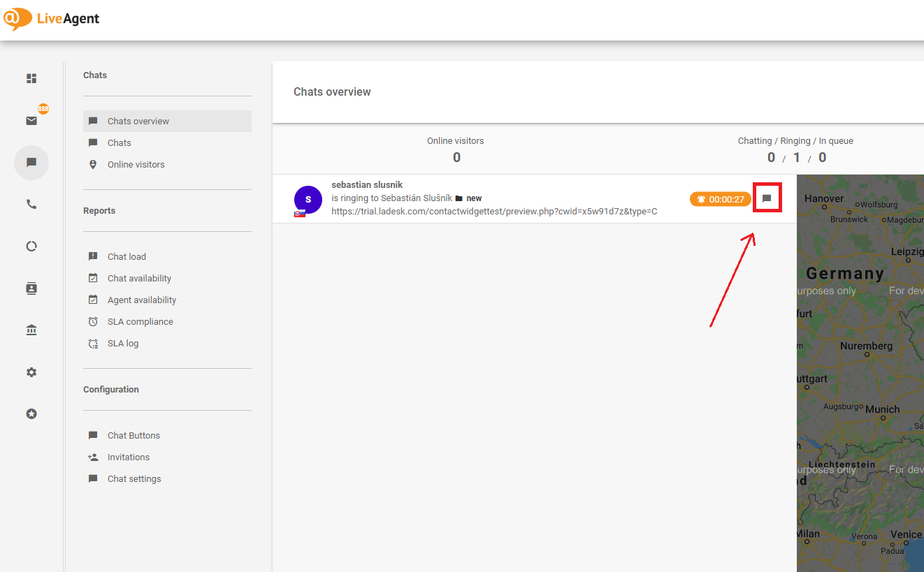Go to Online visitors
Image resolution: width=924 pixels, height=572 pixels.
pos(136,165)
